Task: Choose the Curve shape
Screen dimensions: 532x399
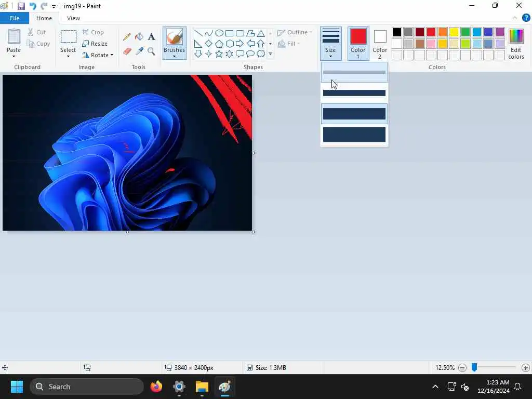Action: tap(209, 33)
